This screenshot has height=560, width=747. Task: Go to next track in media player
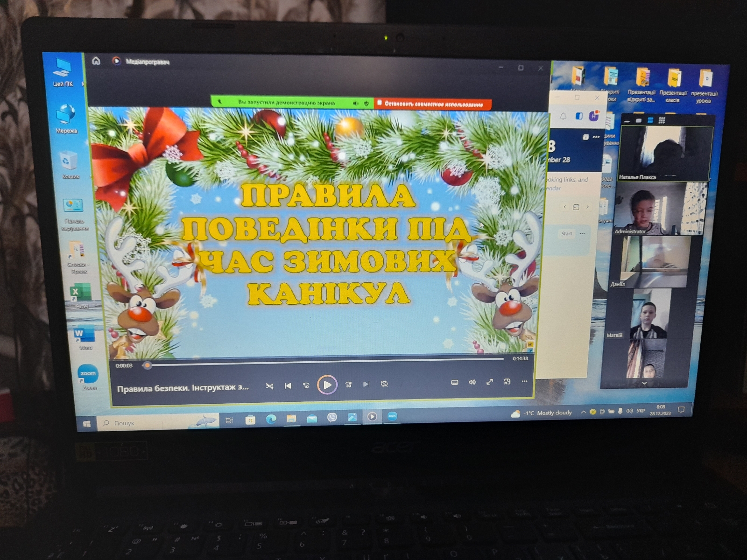point(366,384)
